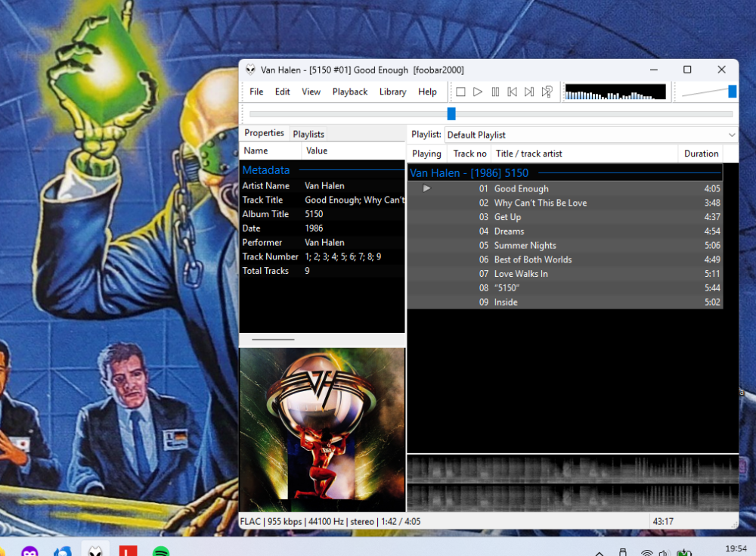756x556 pixels.
Task: Open the purple app in the taskbar
Action: [x=30, y=551]
